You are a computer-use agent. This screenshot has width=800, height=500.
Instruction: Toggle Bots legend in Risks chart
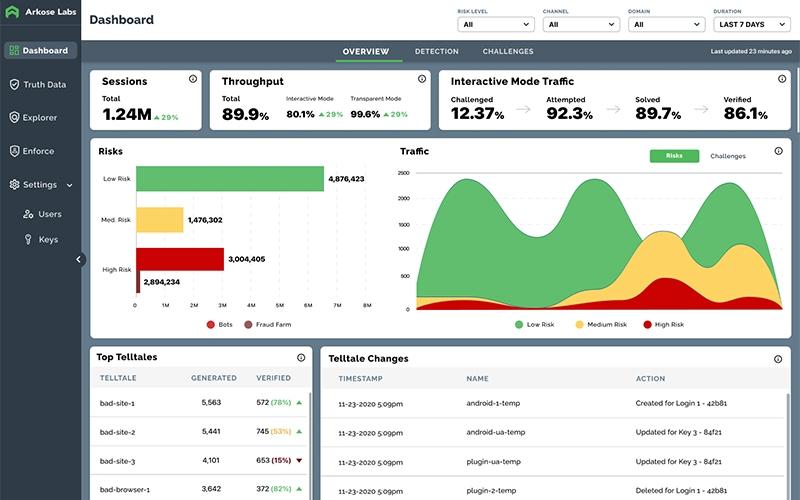point(219,324)
